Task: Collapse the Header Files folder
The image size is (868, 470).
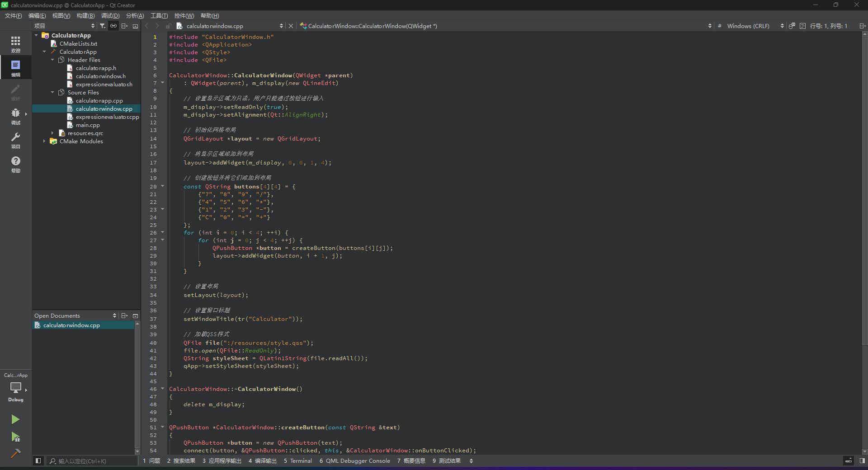Action: coord(52,60)
